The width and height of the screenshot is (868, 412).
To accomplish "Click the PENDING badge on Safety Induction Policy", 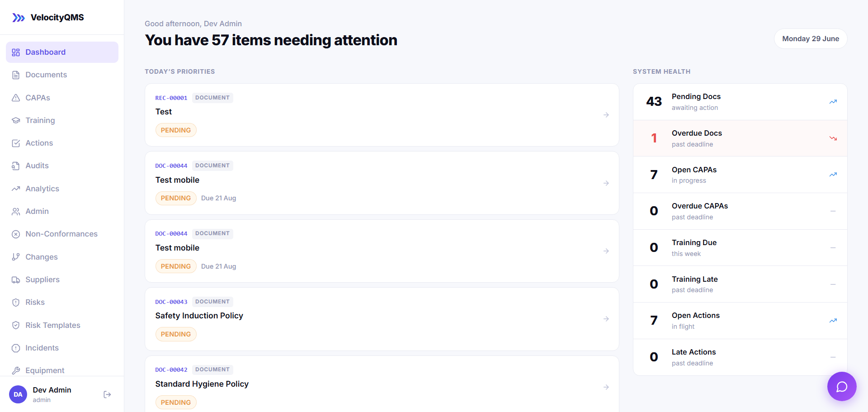I will pyautogui.click(x=176, y=334).
